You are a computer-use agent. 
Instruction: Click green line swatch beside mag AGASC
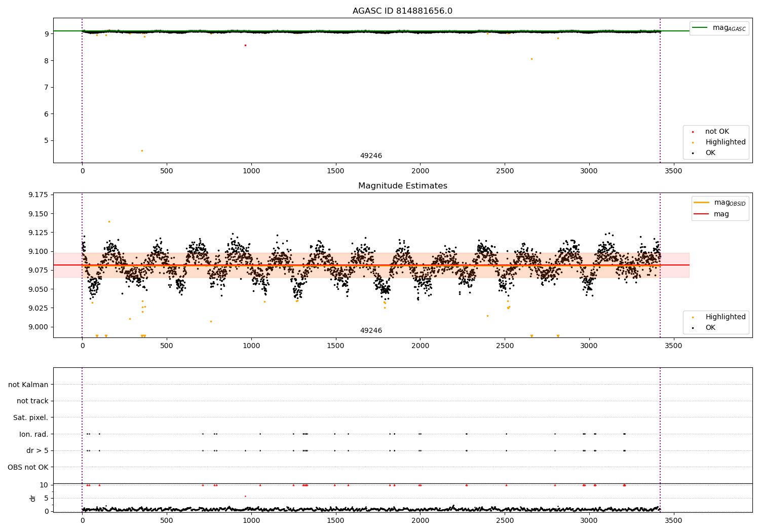(x=700, y=27)
